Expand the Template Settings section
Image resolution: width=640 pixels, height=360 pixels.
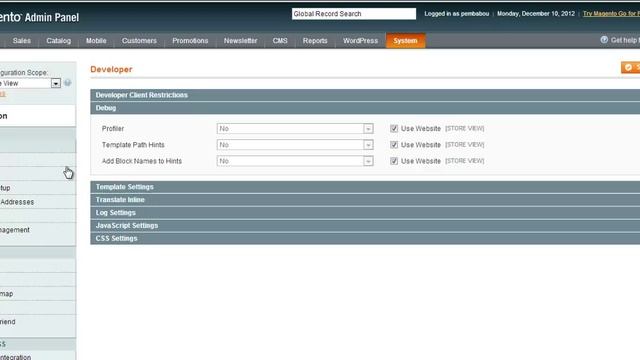point(365,187)
